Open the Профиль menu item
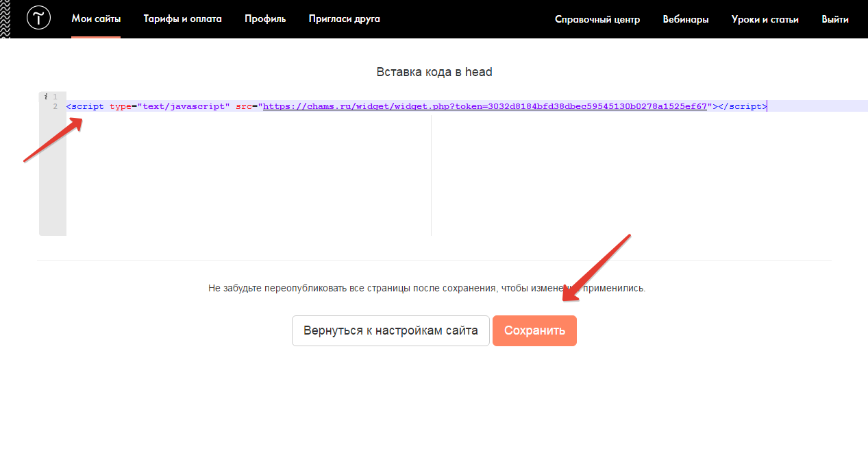 point(265,19)
